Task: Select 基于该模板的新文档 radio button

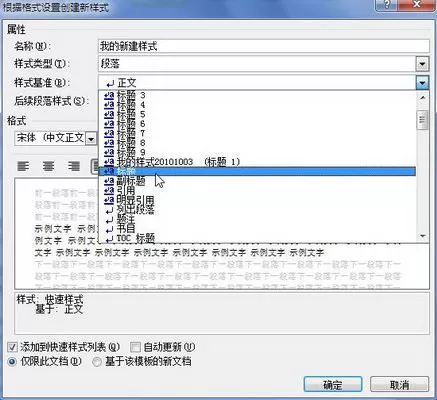Action: pyautogui.click(x=97, y=362)
